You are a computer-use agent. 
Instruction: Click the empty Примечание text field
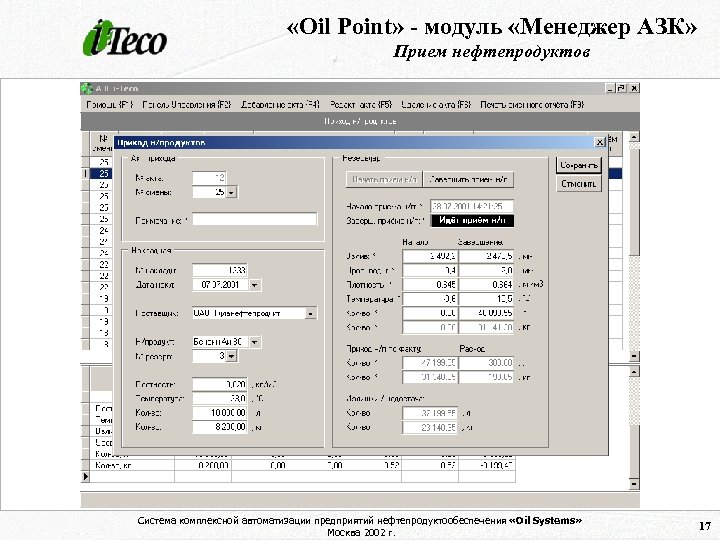pos(254,219)
